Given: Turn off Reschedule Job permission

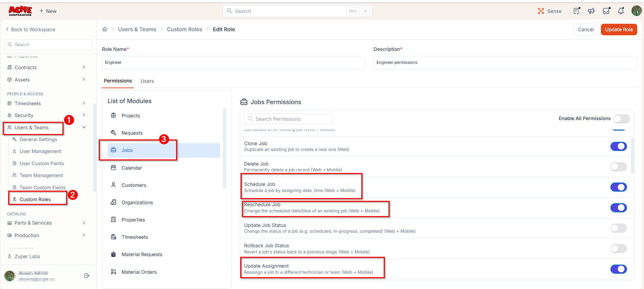Looking at the screenshot, I should point(619,208).
